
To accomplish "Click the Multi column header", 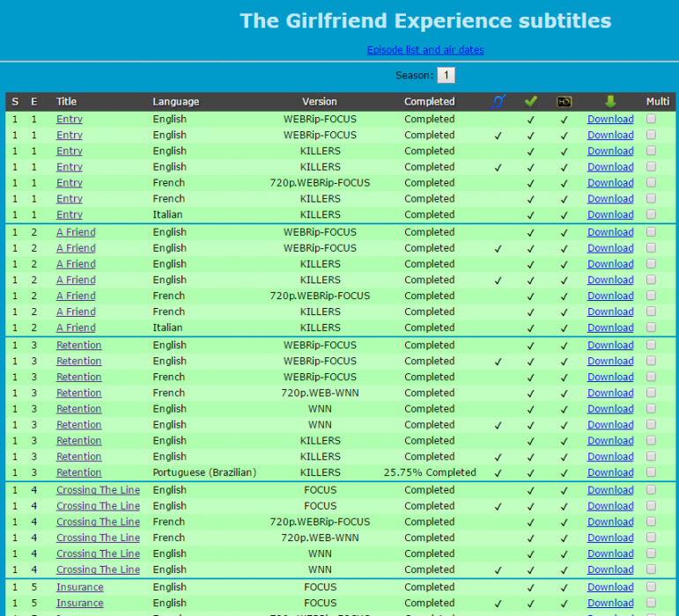I will point(658,101).
